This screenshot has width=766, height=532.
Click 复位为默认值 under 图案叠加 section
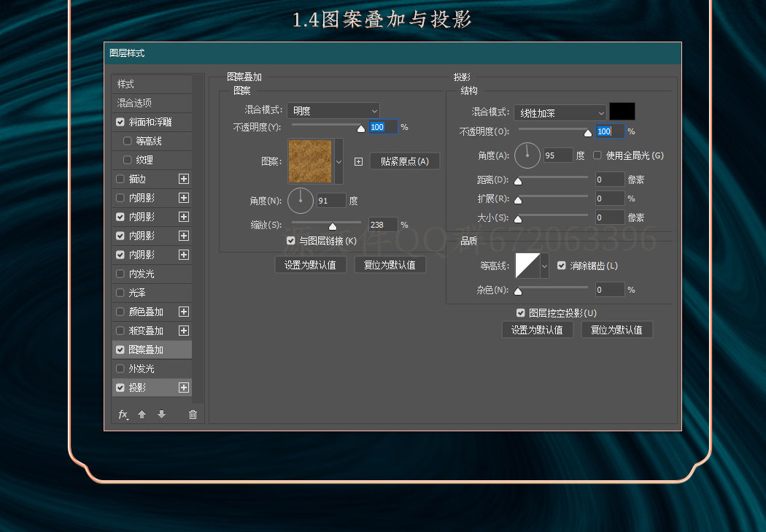point(390,265)
